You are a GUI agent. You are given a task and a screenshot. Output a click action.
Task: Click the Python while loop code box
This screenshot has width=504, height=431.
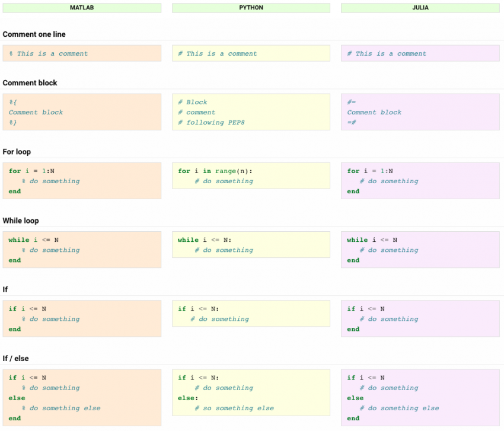[x=251, y=245]
